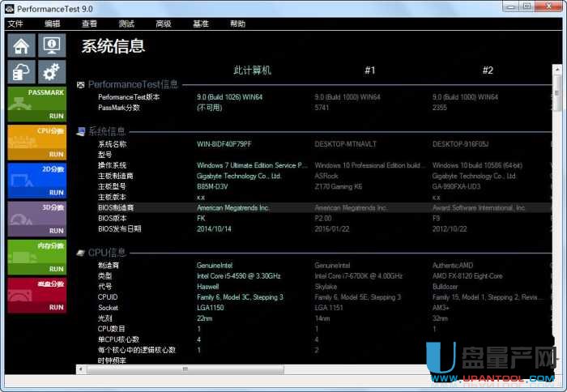Open the settings gears icon
This screenshot has width=567, height=392.
52,73
